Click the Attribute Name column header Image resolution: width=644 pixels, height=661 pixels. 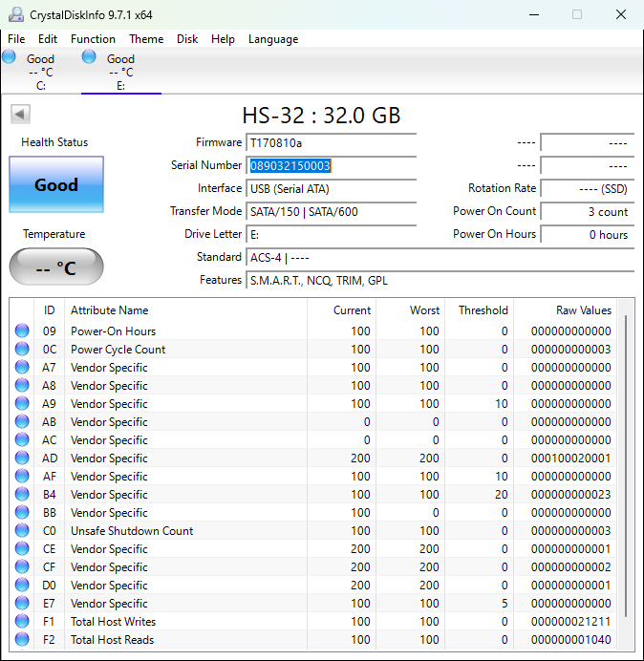185,310
